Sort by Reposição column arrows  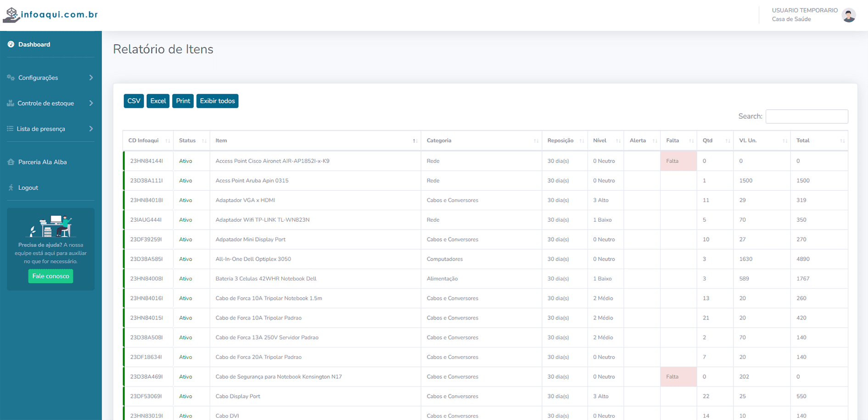582,141
